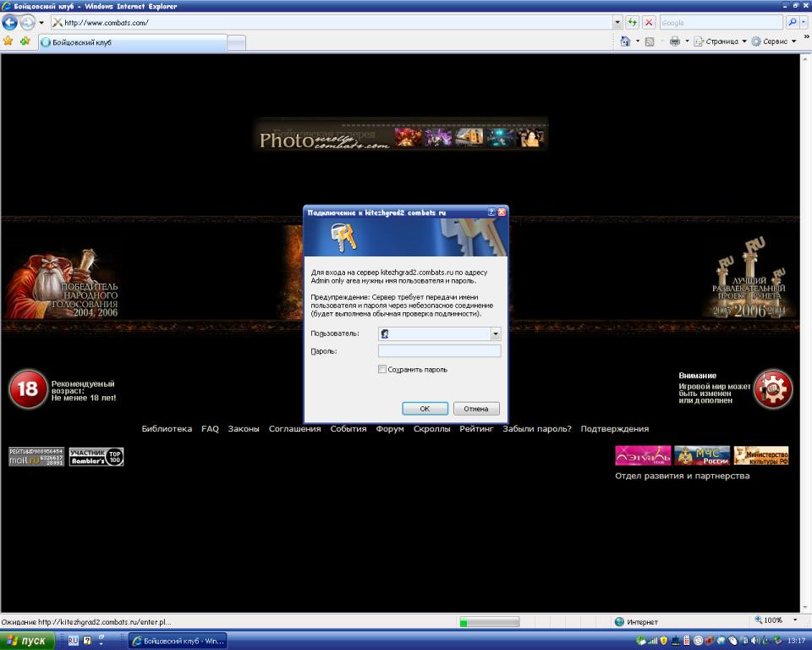Click the Интернет security zone indicator

tap(636, 621)
